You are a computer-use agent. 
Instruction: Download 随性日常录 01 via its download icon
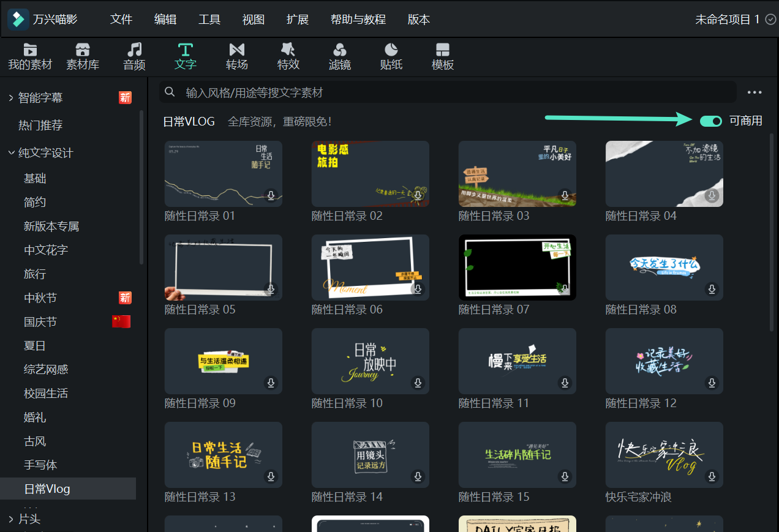click(271, 196)
